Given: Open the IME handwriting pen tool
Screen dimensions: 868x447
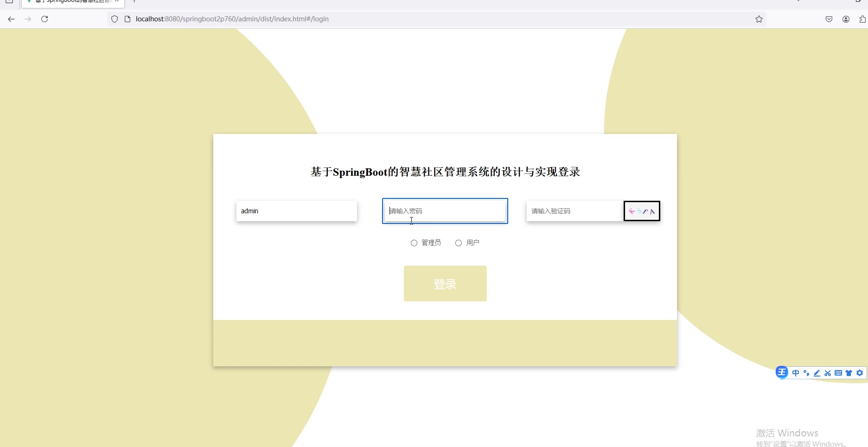Looking at the screenshot, I should [x=817, y=373].
